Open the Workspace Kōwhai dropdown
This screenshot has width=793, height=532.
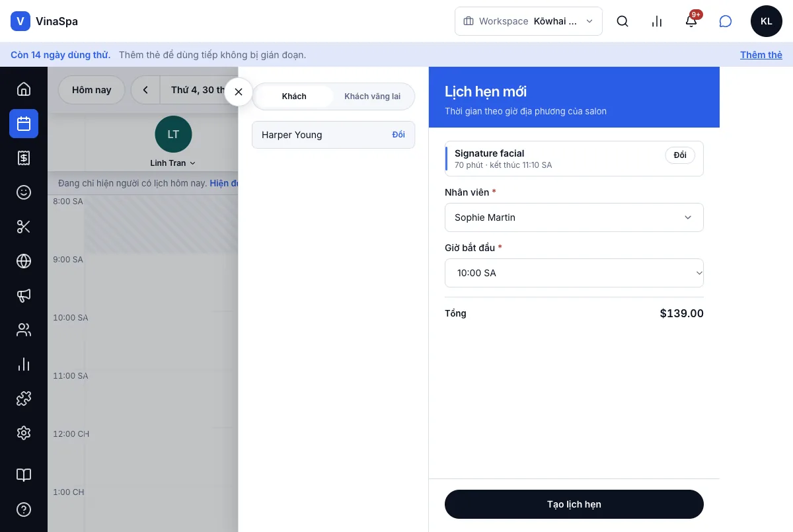click(x=529, y=21)
